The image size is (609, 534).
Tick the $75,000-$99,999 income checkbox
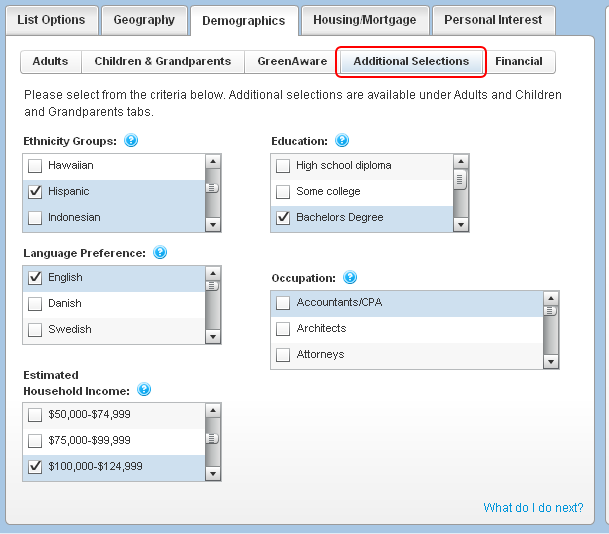point(36,440)
